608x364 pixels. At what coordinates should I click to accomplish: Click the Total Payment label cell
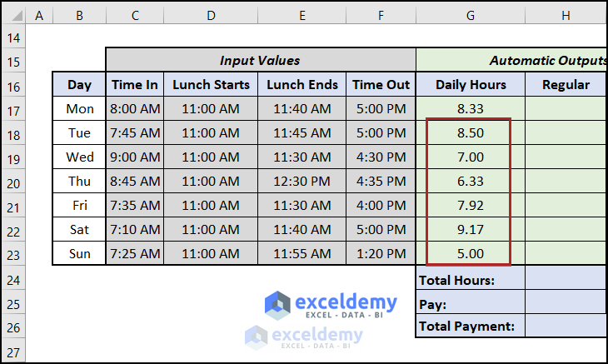(471, 326)
